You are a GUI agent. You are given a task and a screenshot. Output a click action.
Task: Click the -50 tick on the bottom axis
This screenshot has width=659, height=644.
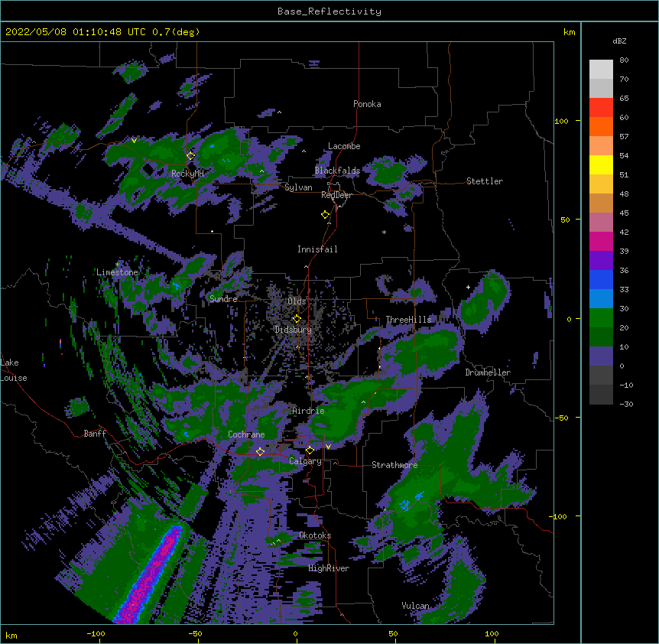click(x=195, y=633)
